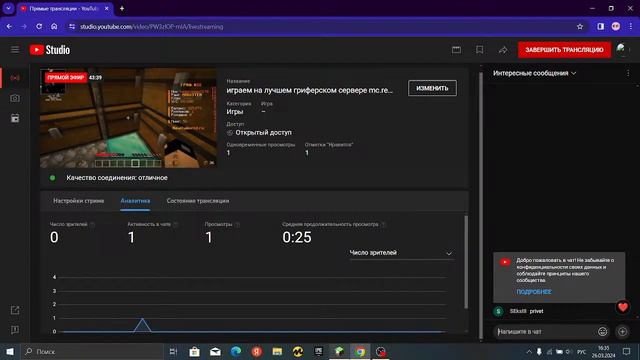Click help icon beside Число зрителей stat
Viewport: 640px width, 360px height.
[93, 224]
